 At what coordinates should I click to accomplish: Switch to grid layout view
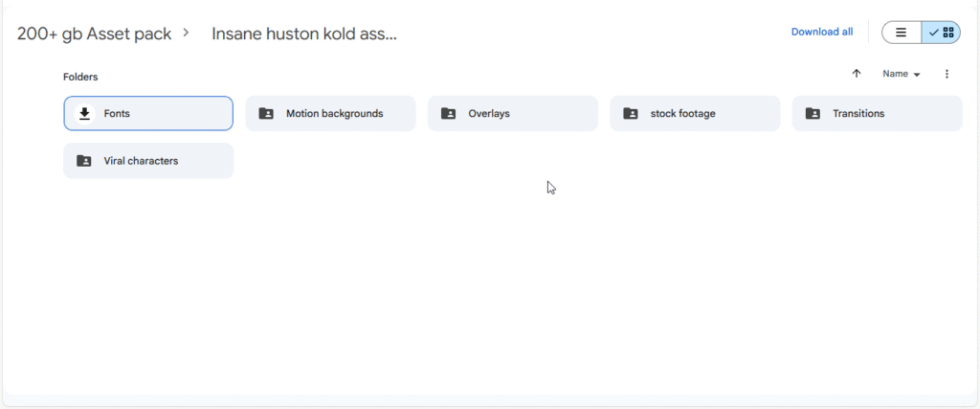[942, 33]
